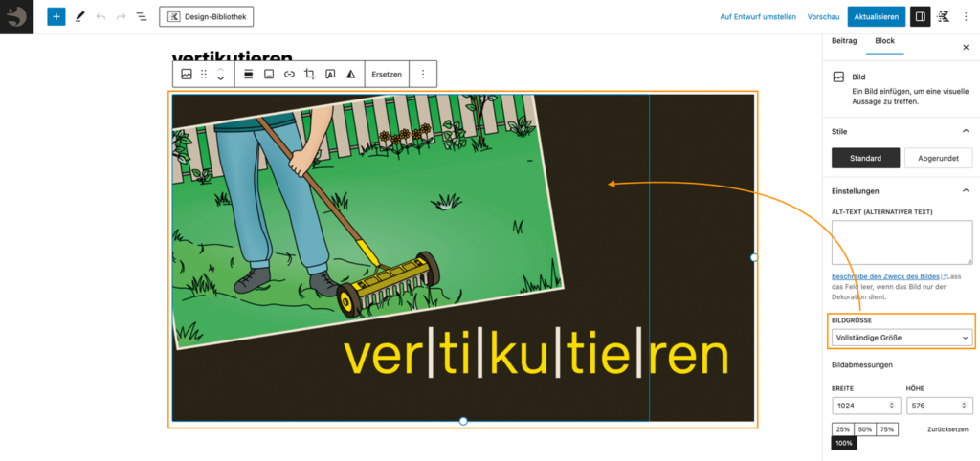Apply the duotone filter icon
The height and width of the screenshot is (461, 980).
(350, 74)
